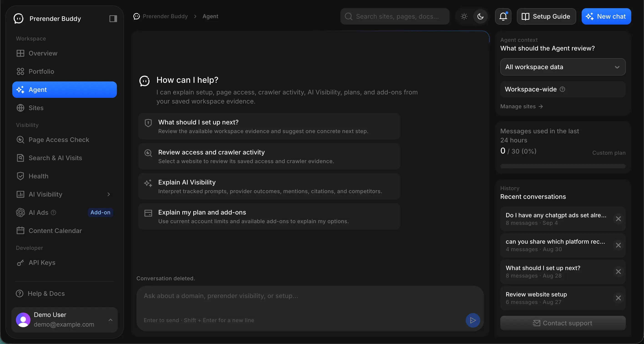
Task: Delete the 'can you share which platform' conversation
Action: (618, 245)
